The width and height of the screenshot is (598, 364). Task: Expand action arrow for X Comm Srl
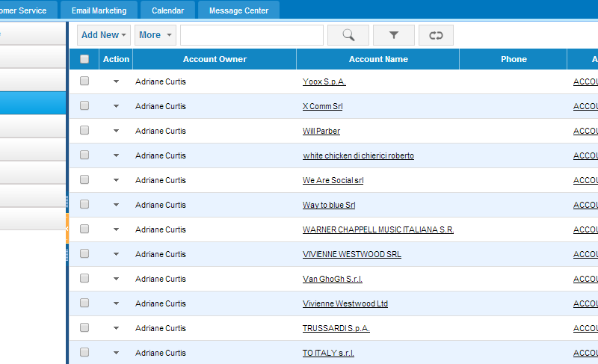tap(117, 106)
